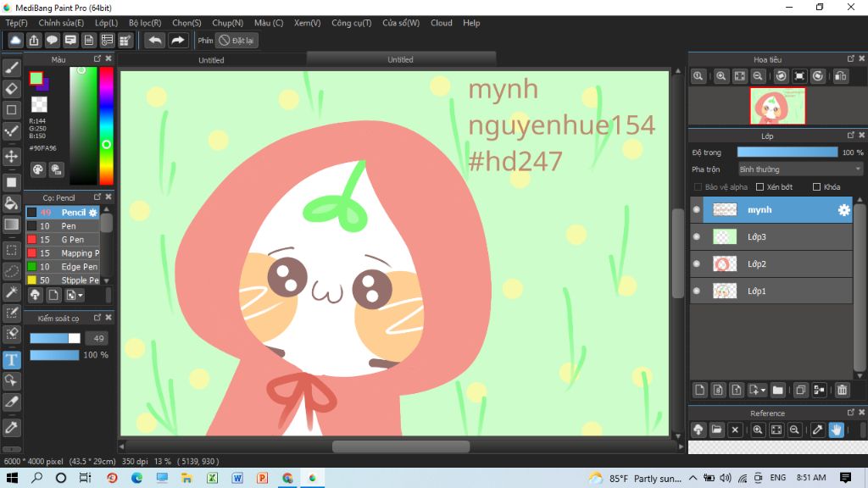Expand the add-layer dropdown arrow

tap(764, 391)
